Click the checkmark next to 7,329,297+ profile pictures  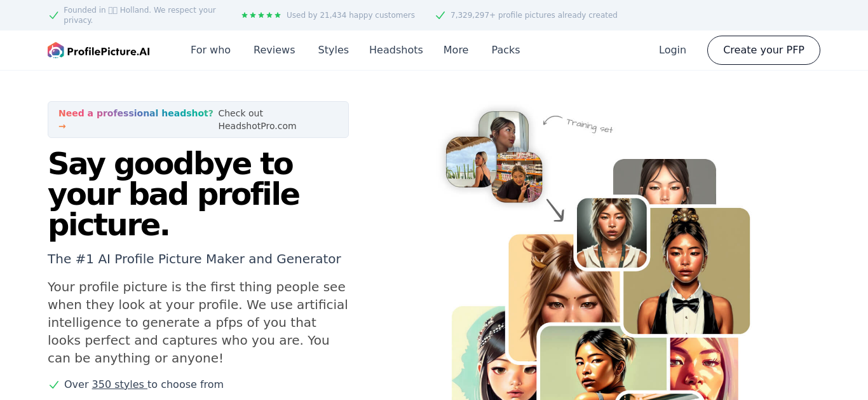click(440, 15)
